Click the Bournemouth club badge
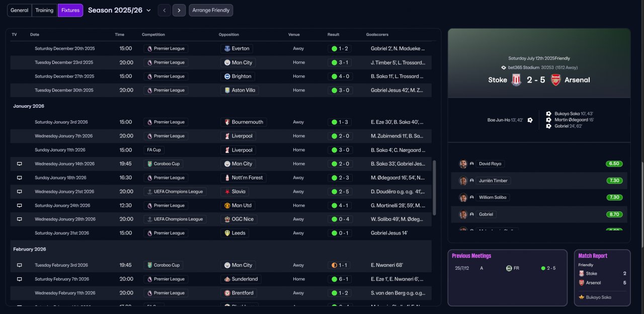644x314 pixels. tap(227, 122)
